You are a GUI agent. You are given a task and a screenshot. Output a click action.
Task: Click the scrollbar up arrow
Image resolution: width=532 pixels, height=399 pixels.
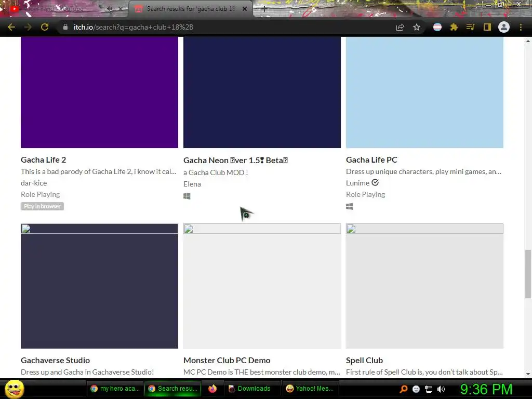pos(528,41)
